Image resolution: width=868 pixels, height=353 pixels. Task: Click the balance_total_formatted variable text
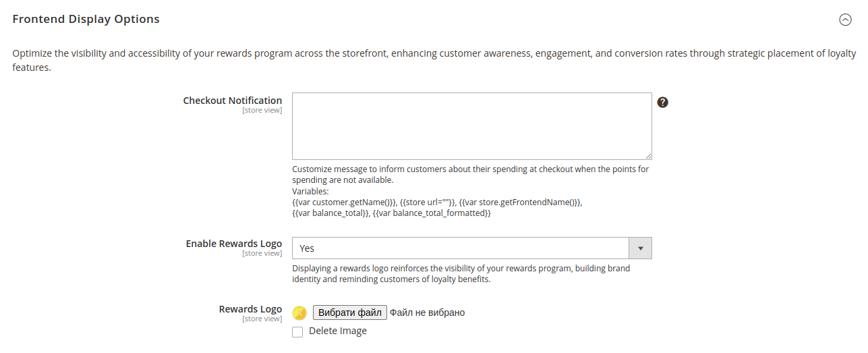[432, 213]
